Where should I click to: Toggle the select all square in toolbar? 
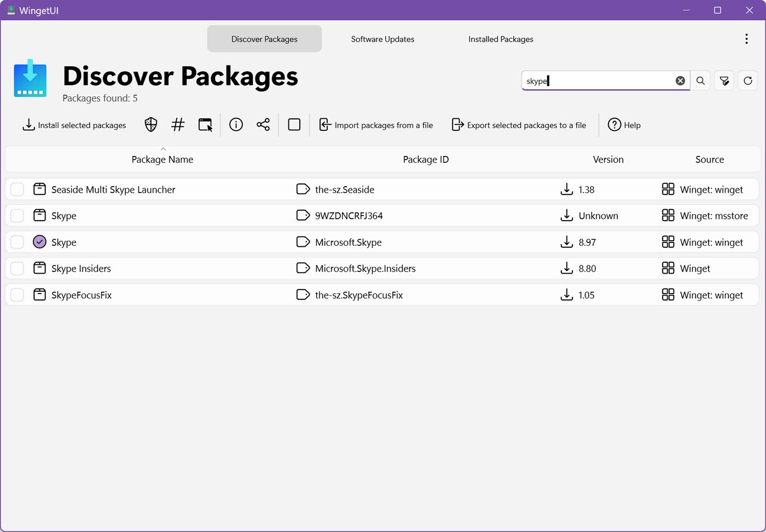(x=294, y=125)
